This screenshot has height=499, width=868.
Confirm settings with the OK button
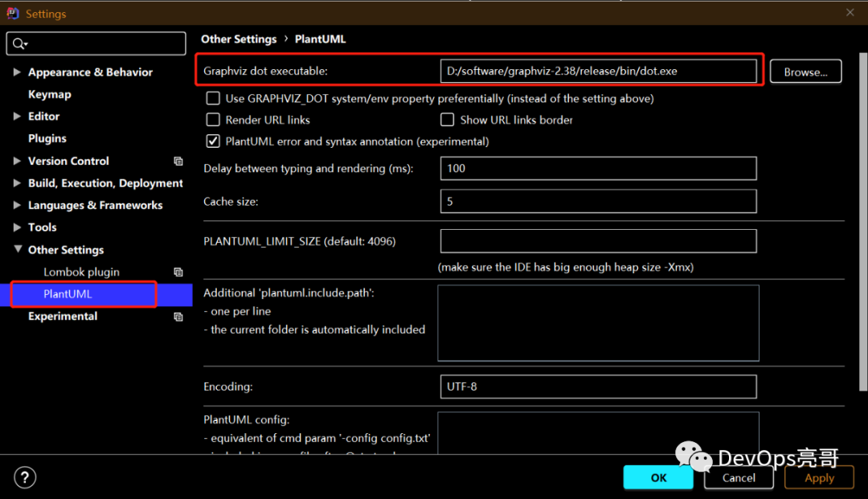click(658, 477)
